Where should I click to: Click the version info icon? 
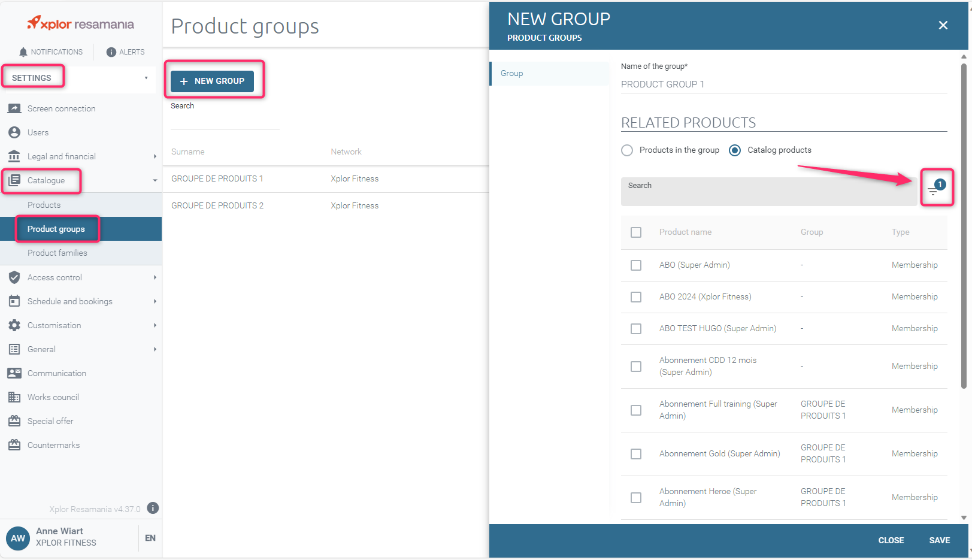(153, 508)
